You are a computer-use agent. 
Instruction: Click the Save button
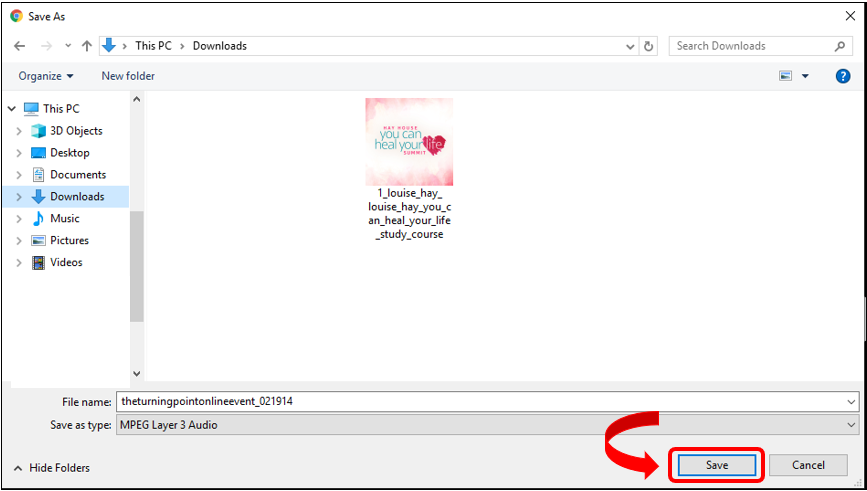coord(716,465)
